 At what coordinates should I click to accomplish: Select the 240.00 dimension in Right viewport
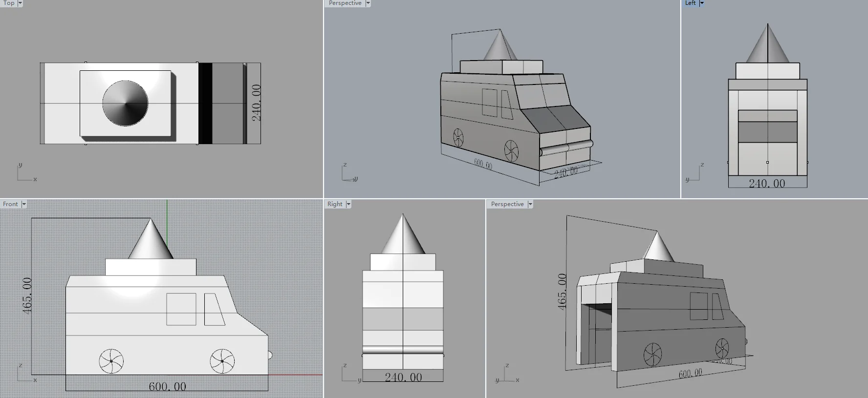tap(403, 377)
